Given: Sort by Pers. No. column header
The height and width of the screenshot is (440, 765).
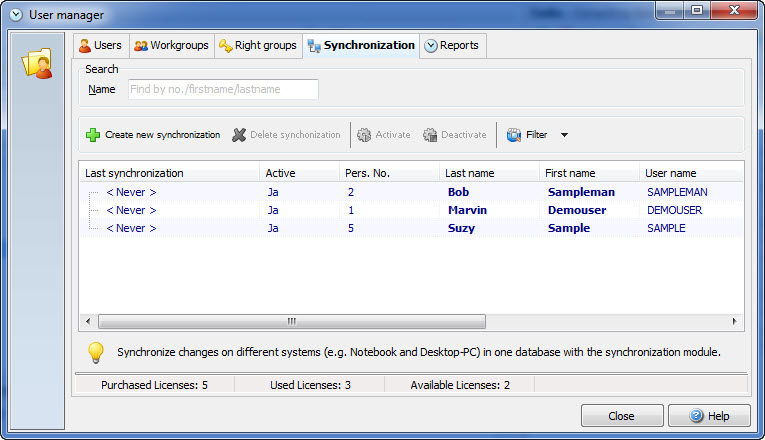Looking at the screenshot, I should (x=389, y=173).
